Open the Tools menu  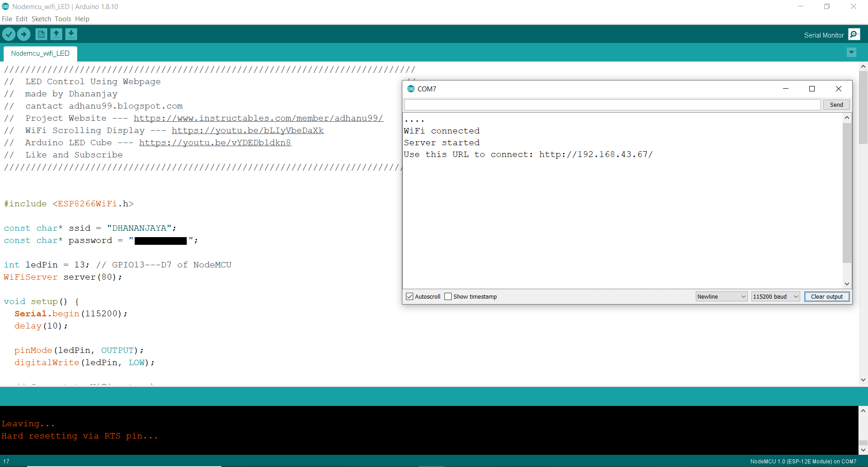point(63,19)
